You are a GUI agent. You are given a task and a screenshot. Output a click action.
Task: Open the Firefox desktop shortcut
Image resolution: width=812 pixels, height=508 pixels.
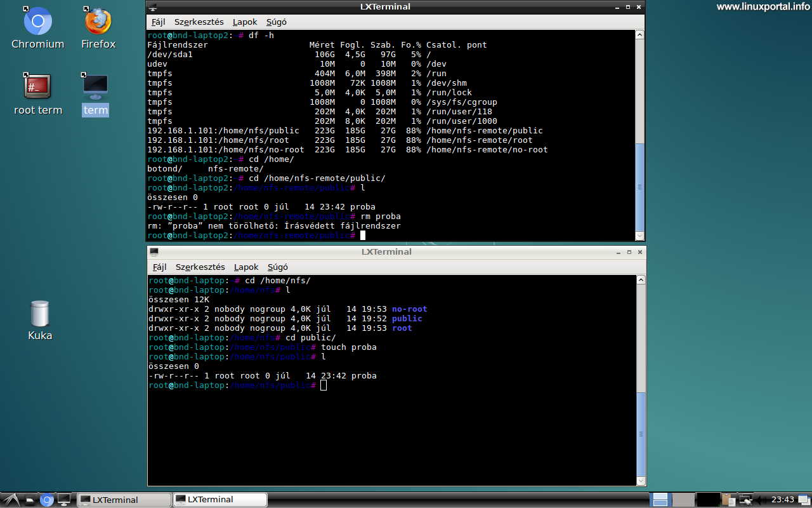(x=98, y=29)
